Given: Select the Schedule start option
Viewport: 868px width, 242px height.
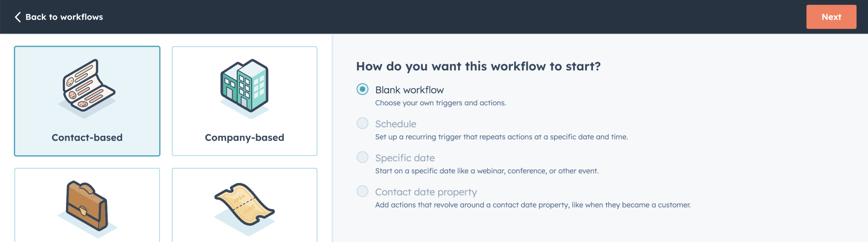Looking at the screenshot, I should (x=362, y=124).
